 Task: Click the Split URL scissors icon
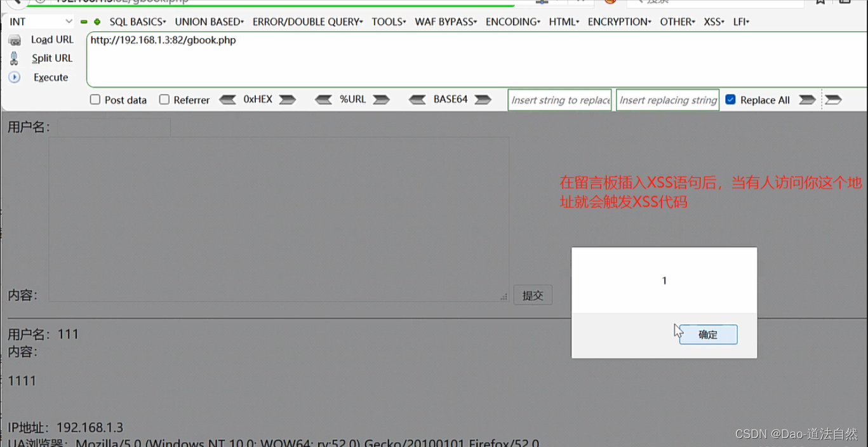(x=13, y=58)
